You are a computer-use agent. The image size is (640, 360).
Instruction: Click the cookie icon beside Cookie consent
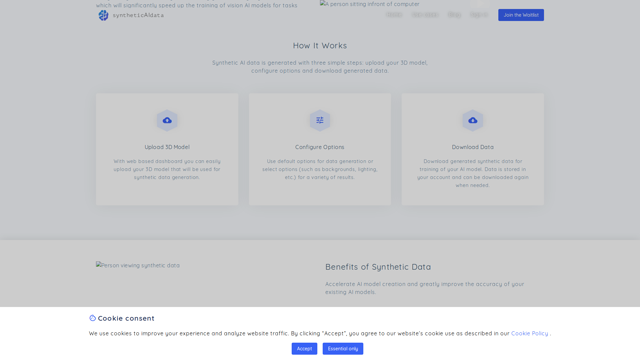pos(92,318)
